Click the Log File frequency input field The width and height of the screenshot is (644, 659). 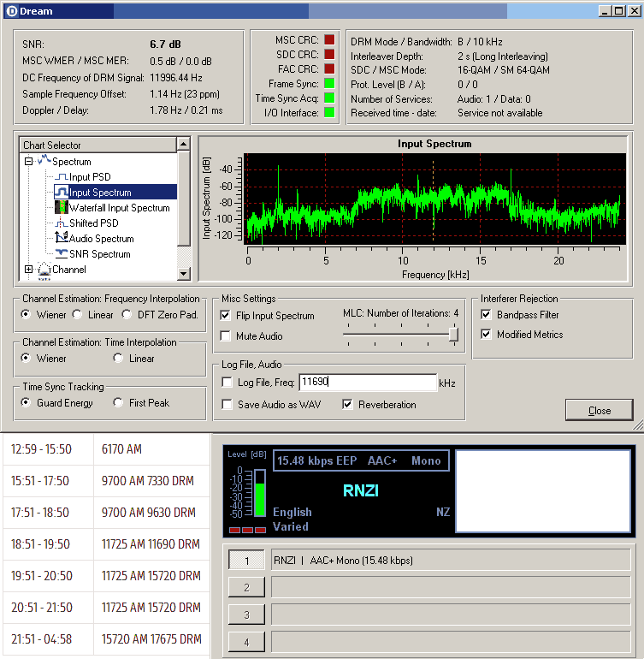(x=368, y=383)
